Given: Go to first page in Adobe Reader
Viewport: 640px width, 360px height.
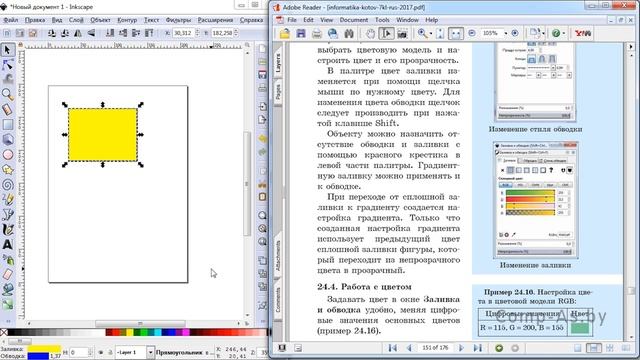Looking at the screenshot, I should [393, 348].
